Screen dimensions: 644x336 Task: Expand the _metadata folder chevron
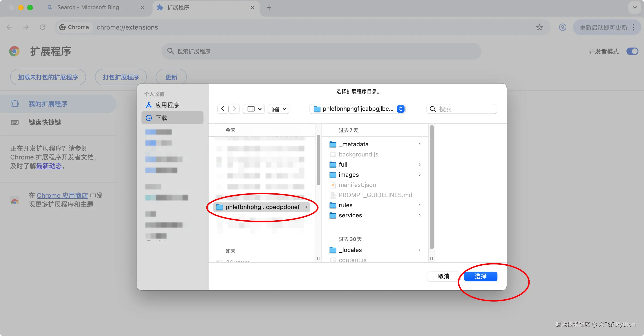420,144
